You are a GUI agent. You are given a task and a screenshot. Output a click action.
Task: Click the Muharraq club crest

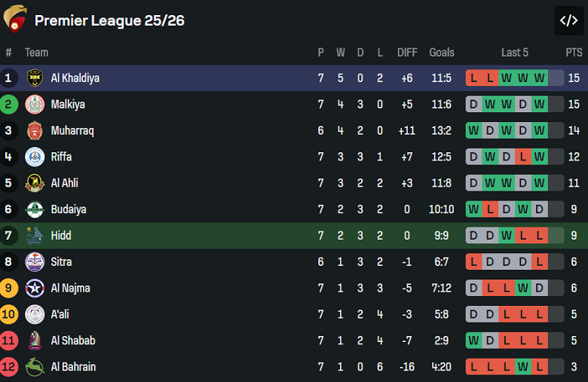tap(35, 130)
